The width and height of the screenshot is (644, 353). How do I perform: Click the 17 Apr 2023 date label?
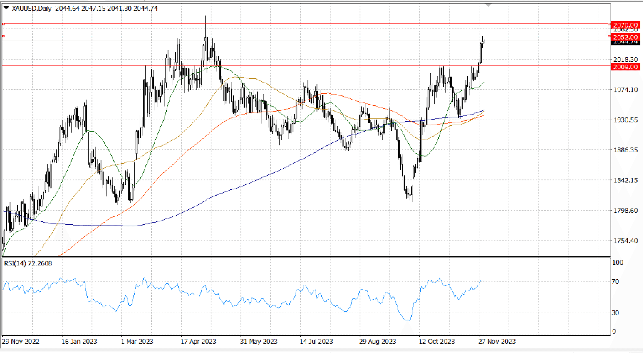(198, 341)
